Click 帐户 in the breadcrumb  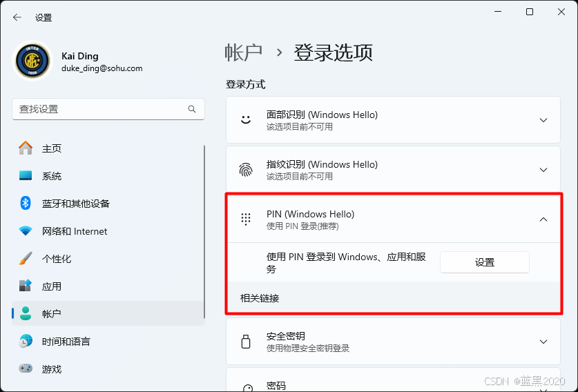tap(243, 52)
